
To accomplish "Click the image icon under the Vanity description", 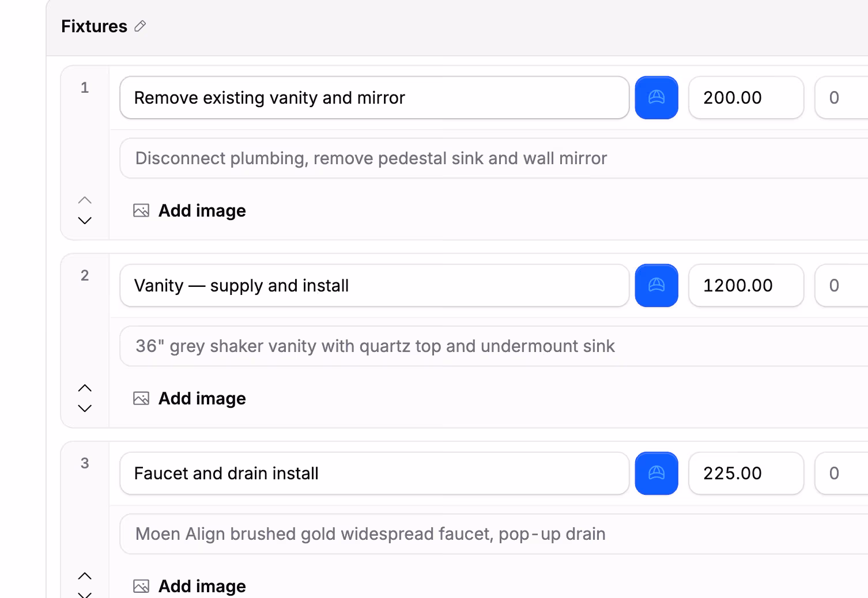I will tap(140, 398).
